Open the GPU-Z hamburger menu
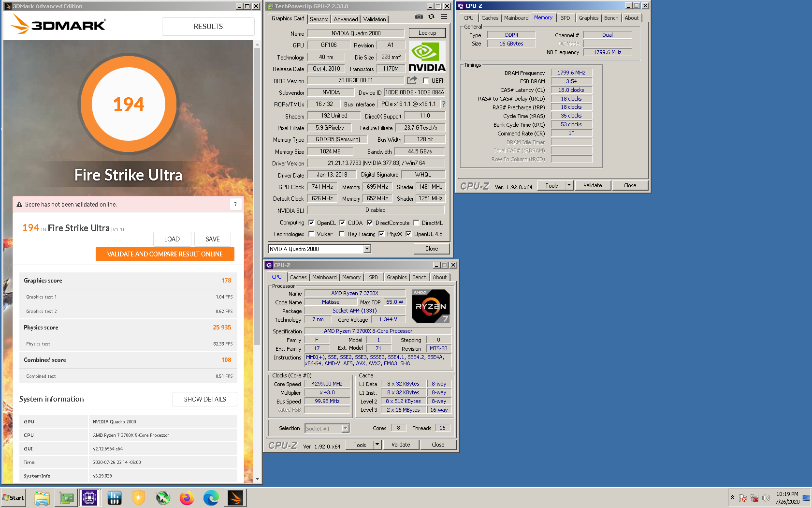This screenshot has width=812, height=508. (x=444, y=16)
